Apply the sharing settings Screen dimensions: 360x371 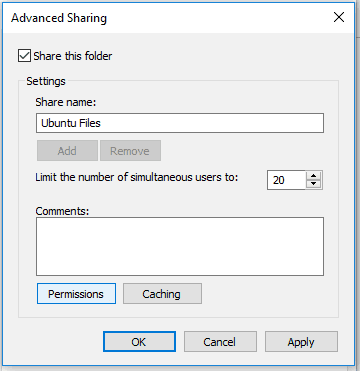(x=301, y=341)
